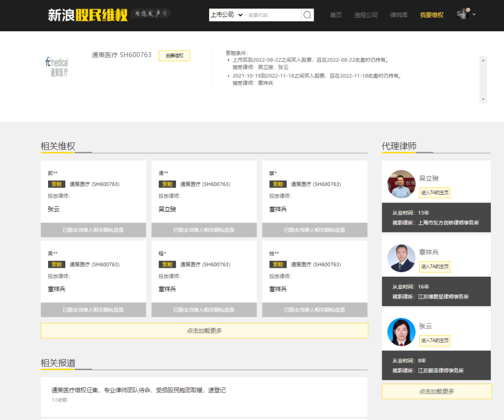Click the 索赔 tag on 程* card
Viewport: 504px width, 420px height.
[x=167, y=265]
